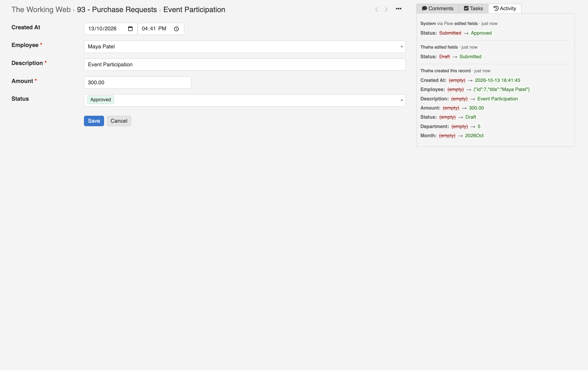This screenshot has width=588, height=370.
Task: Click the Save button
Action: [94, 121]
